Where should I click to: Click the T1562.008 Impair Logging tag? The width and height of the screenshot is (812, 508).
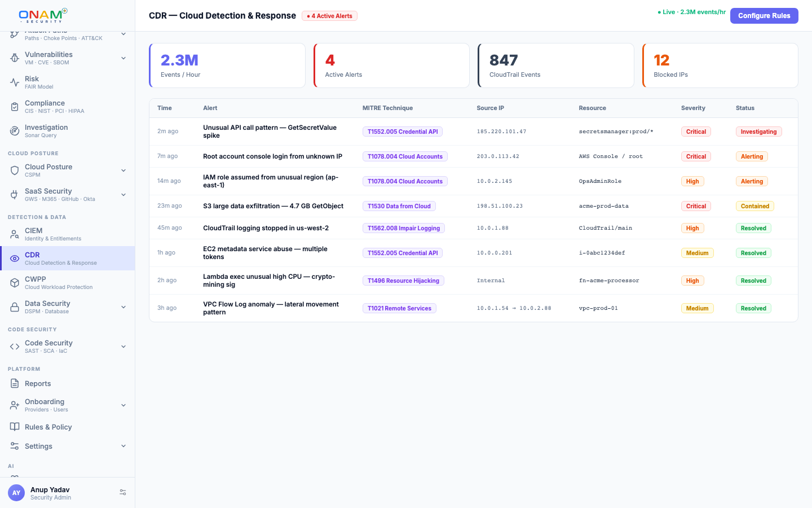(x=404, y=228)
